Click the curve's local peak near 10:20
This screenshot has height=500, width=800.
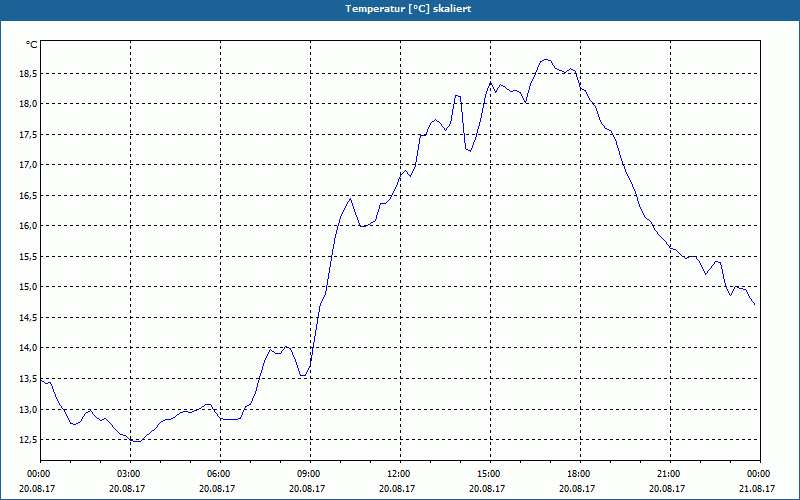click(351, 198)
